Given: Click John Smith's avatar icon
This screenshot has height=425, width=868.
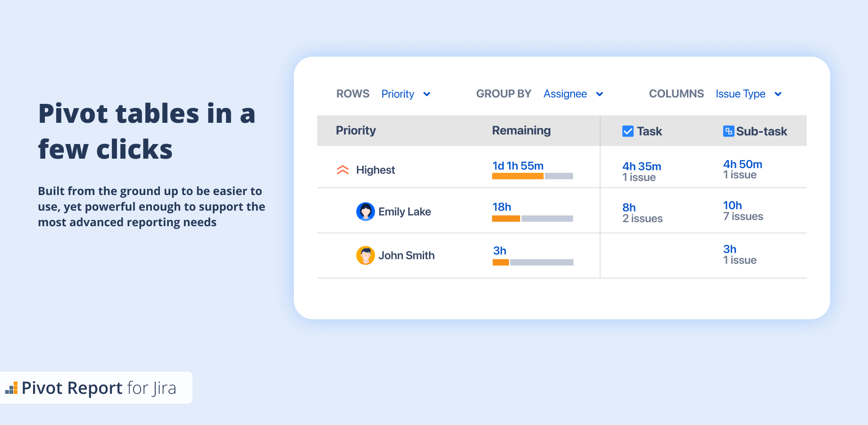Looking at the screenshot, I should pos(366,255).
